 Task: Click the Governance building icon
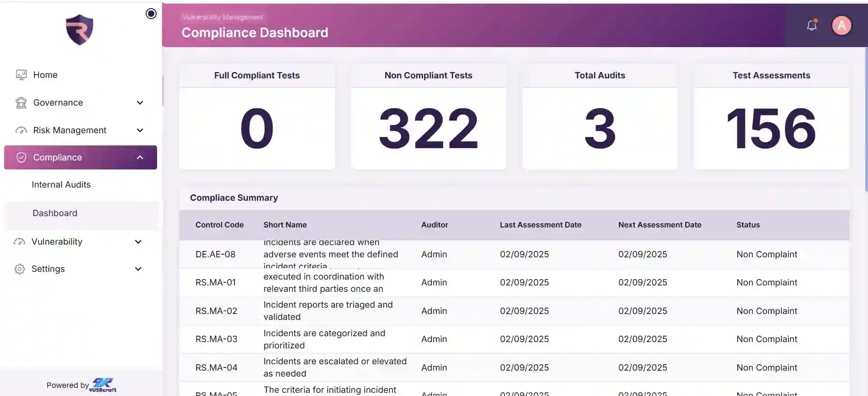tap(21, 103)
